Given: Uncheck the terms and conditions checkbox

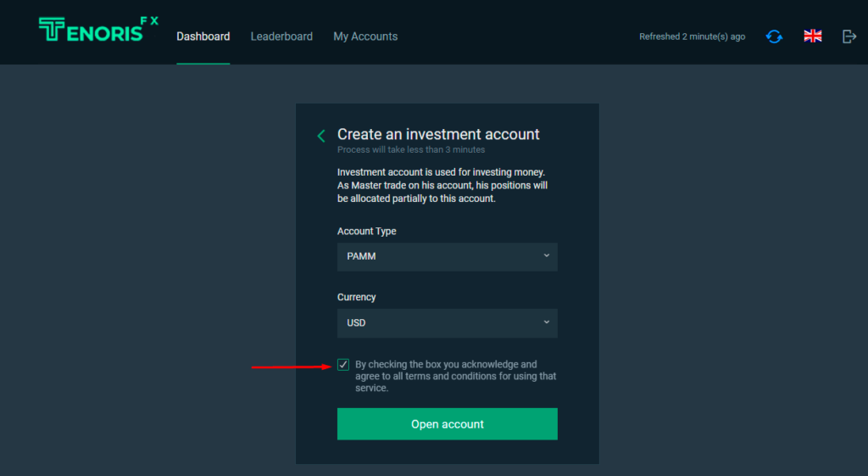Looking at the screenshot, I should (x=343, y=365).
